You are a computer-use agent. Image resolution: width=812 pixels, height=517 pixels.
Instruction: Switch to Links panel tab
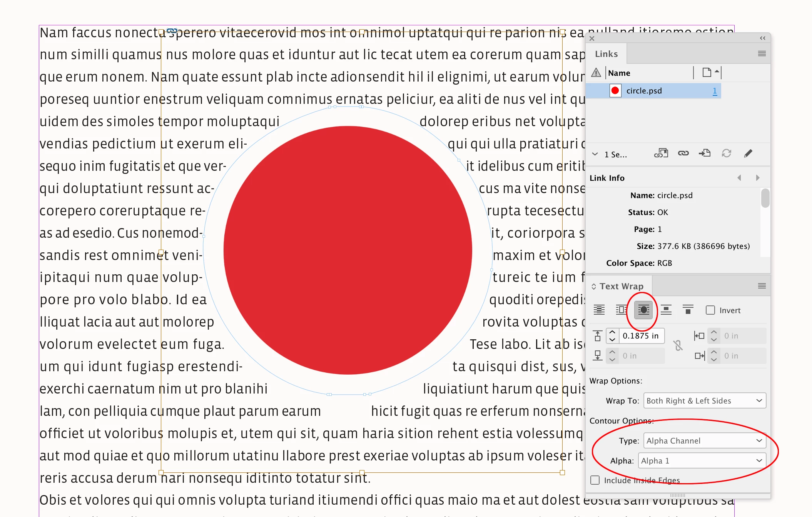tap(606, 54)
